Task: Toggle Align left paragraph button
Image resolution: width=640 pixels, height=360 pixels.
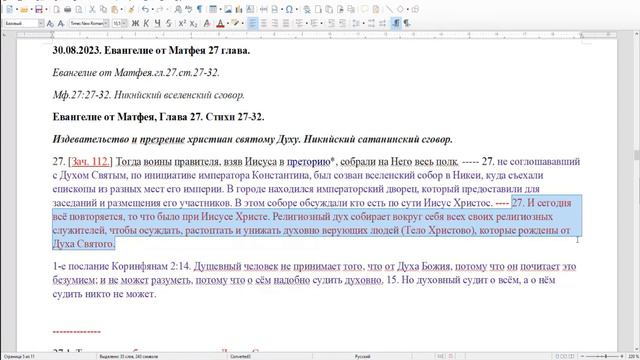Action: 253,23
